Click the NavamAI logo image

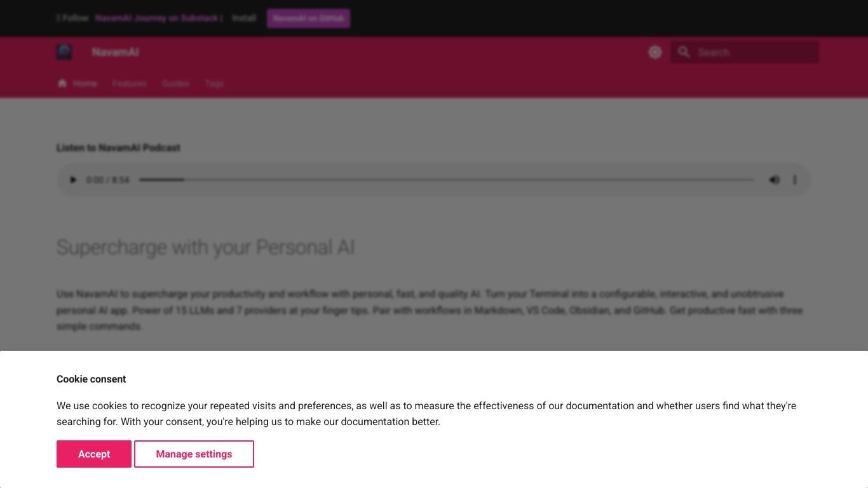tap(64, 52)
